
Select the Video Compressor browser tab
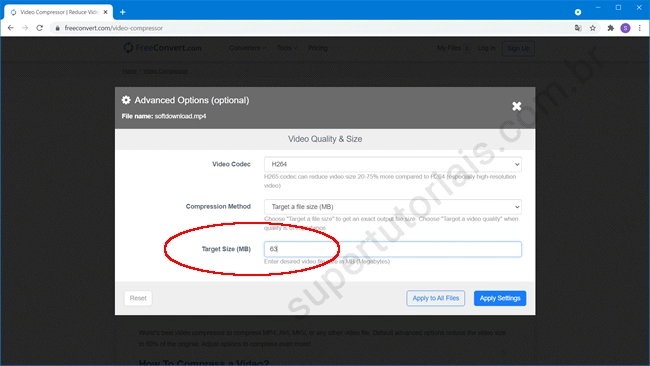(59, 12)
